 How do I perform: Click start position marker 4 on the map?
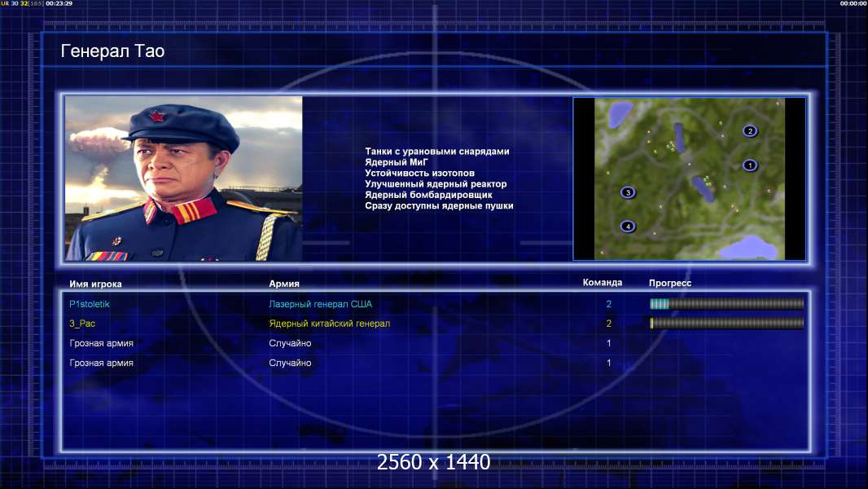[627, 227]
